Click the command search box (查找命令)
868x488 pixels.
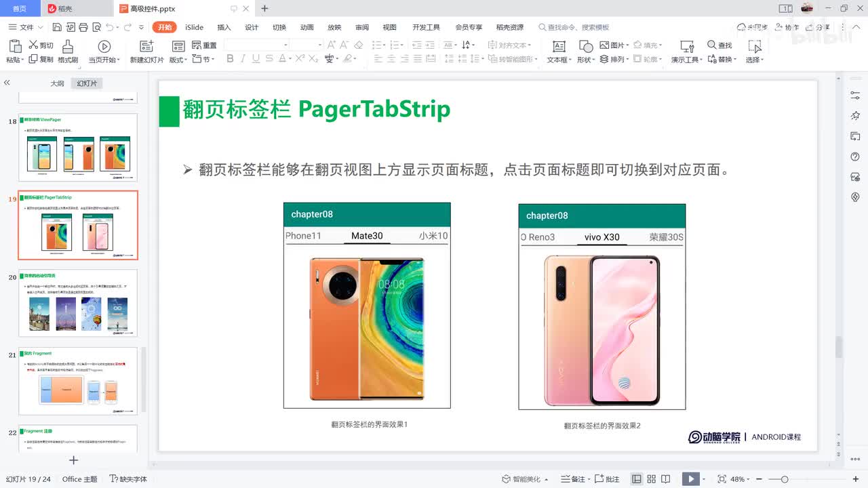[574, 27]
